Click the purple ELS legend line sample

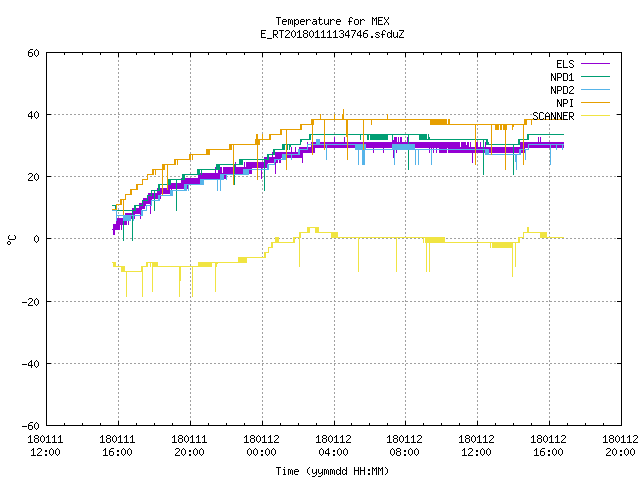point(595,64)
